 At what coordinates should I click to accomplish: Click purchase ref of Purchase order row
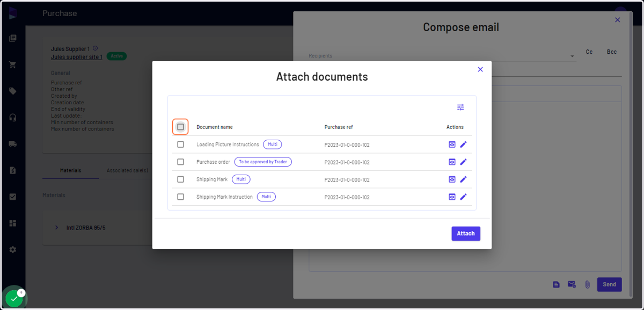click(347, 162)
